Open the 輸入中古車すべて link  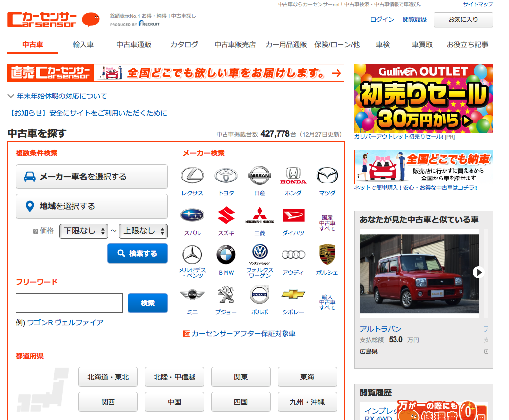coord(327,302)
